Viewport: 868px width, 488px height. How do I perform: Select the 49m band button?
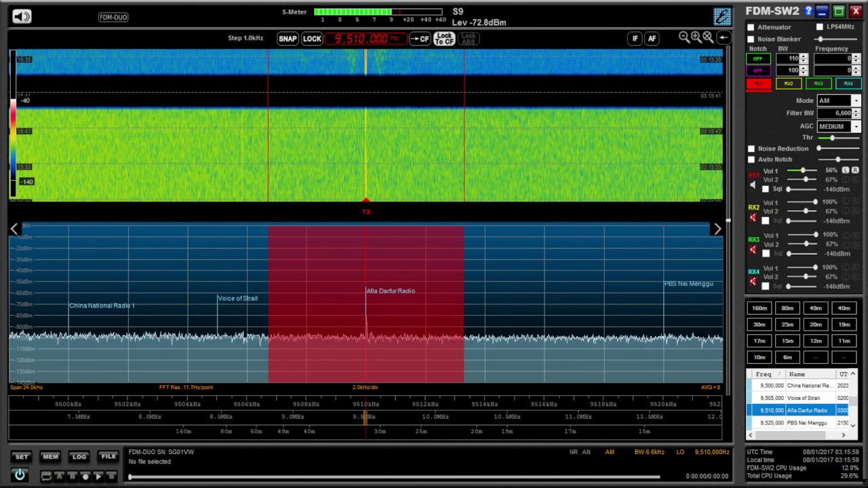pyautogui.click(x=816, y=308)
